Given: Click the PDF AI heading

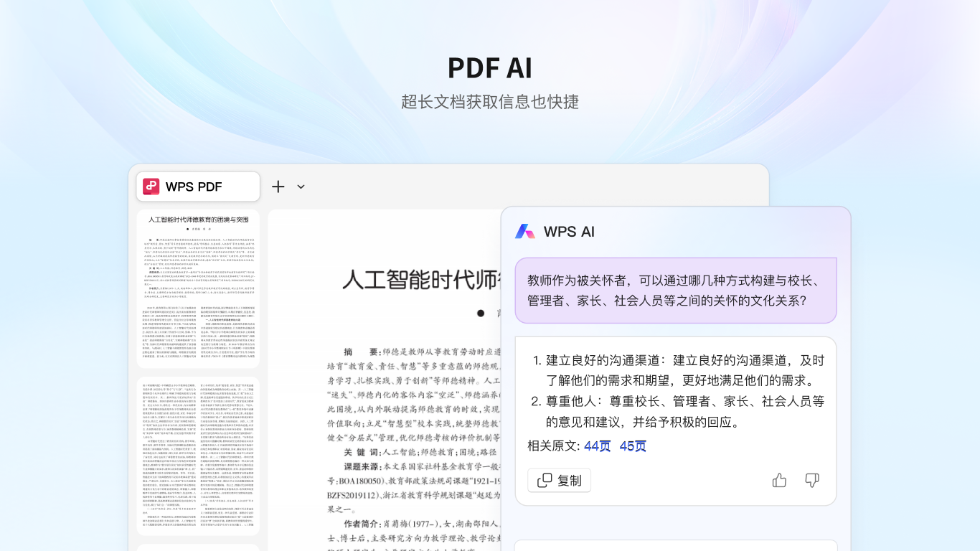Looking at the screenshot, I should click(x=490, y=67).
